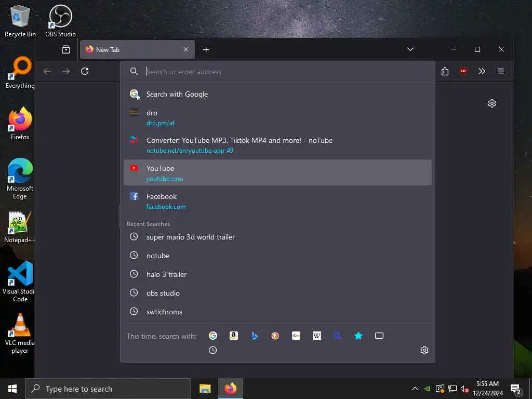Choose Search with Google suggestion
The height and width of the screenshot is (399, 532).
tap(277, 94)
